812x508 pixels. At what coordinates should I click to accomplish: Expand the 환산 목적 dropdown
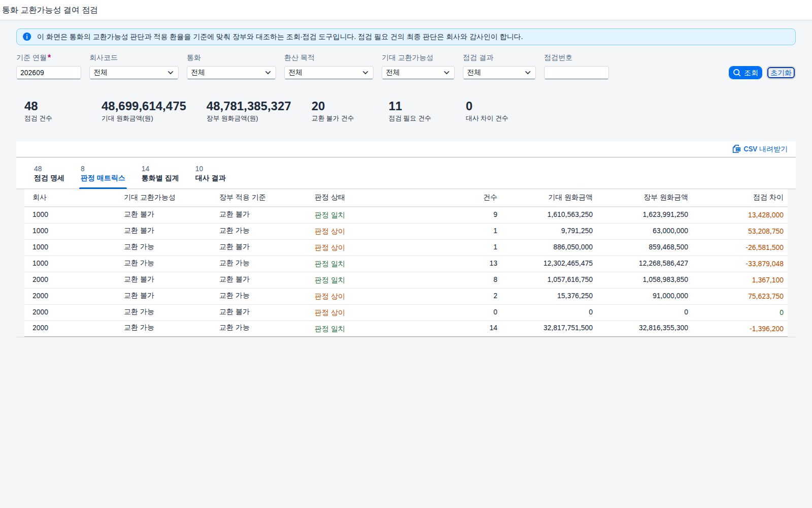pyautogui.click(x=329, y=73)
